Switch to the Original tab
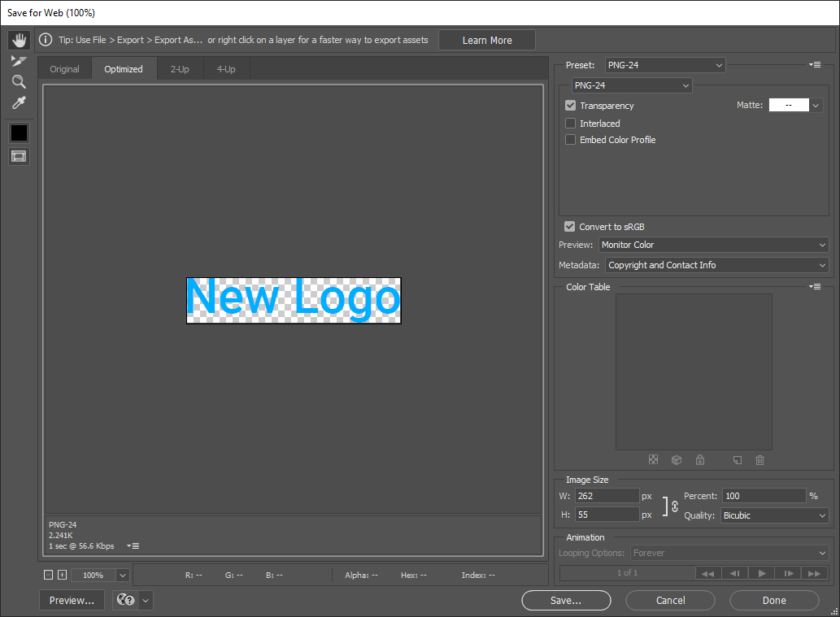The width and height of the screenshot is (840, 617). point(64,69)
